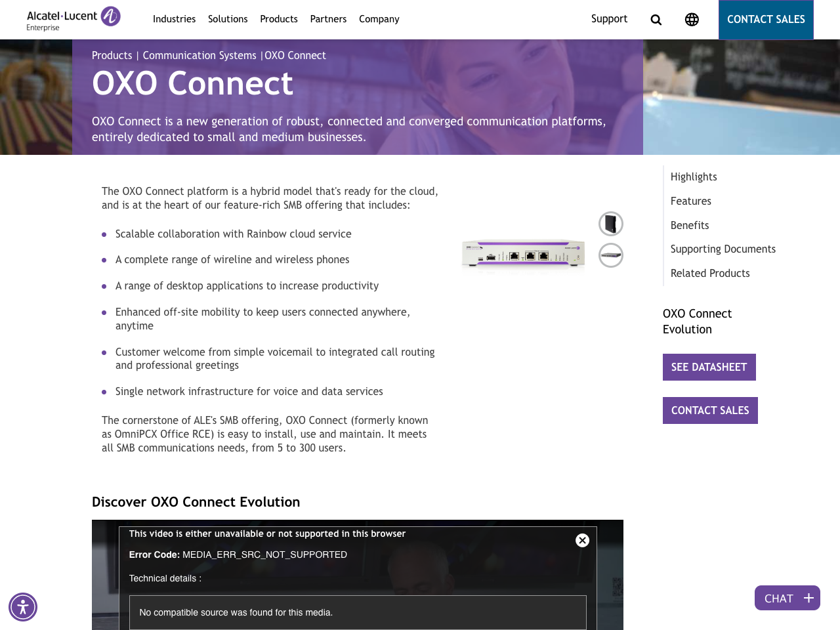Click 'This video is either unavailable' message
This screenshot has width=840, height=630.
coord(267,534)
